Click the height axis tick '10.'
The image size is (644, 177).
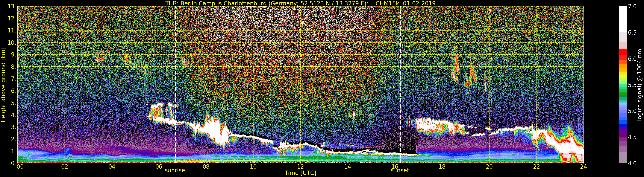[12, 43]
